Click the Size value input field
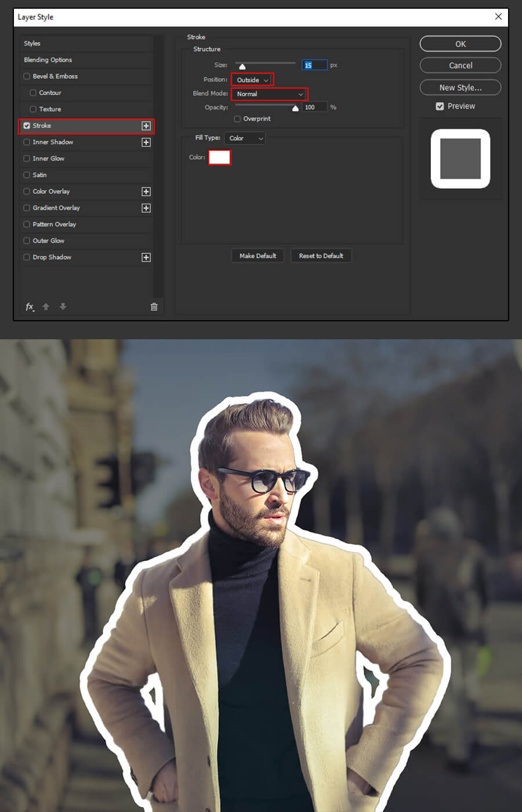This screenshot has width=522, height=812. coord(314,65)
